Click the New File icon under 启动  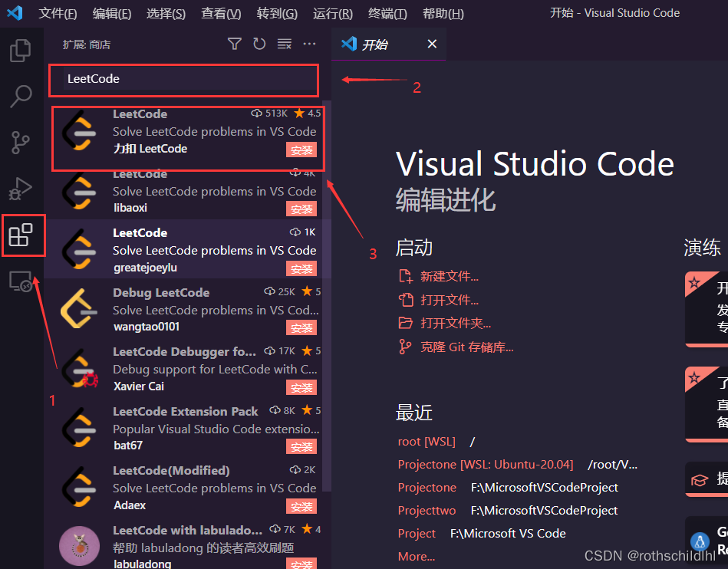coord(405,276)
